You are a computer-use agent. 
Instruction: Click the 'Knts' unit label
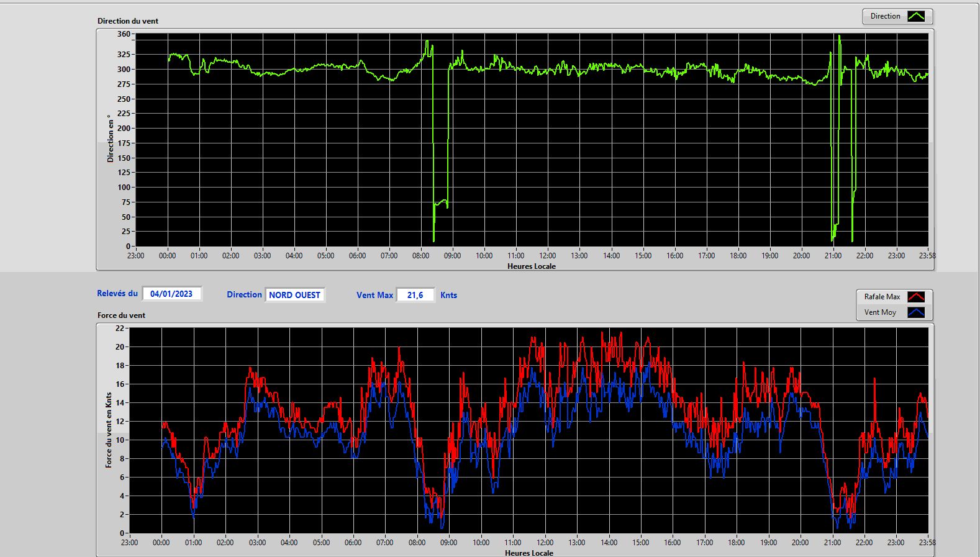coord(448,295)
